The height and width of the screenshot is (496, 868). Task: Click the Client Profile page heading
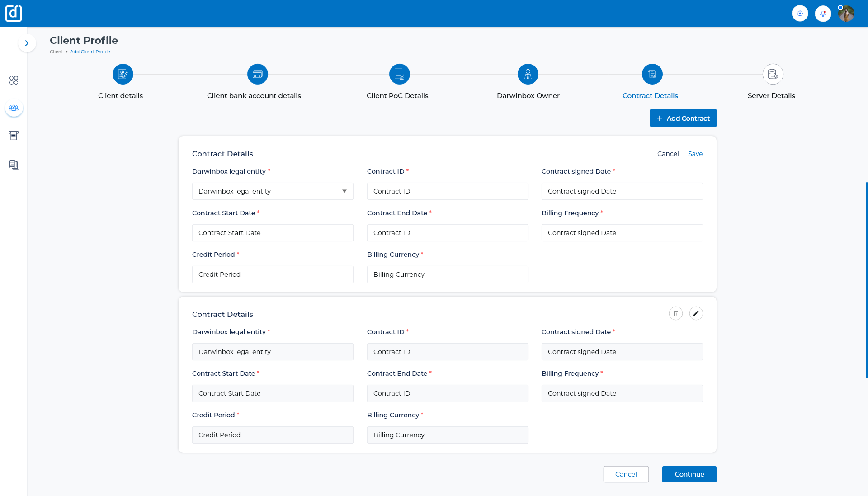[x=84, y=40]
